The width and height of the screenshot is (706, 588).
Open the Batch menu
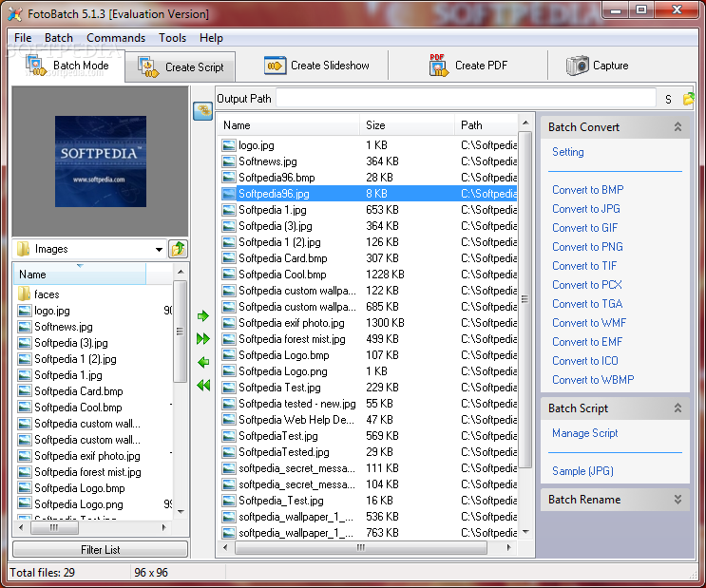(59, 38)
